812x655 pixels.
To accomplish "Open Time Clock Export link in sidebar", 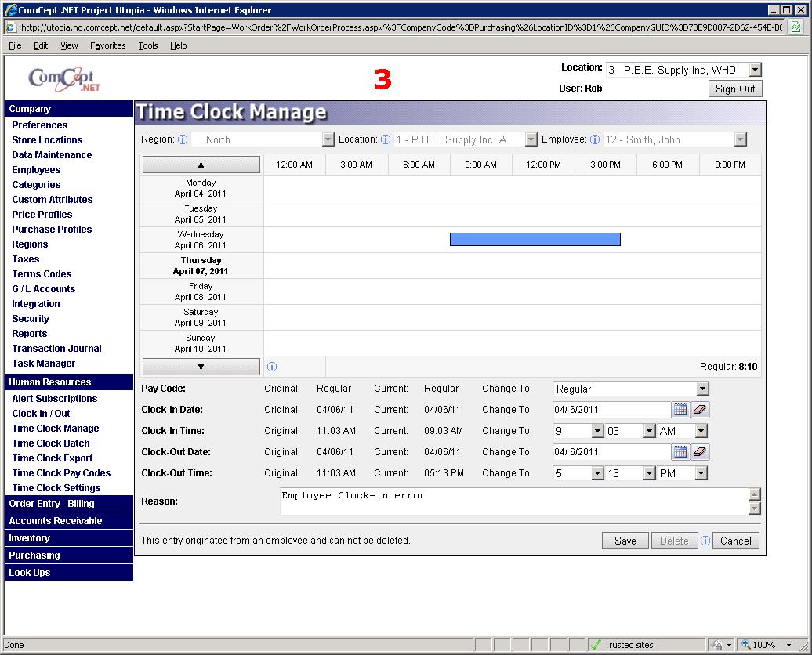I will (53, 458).
